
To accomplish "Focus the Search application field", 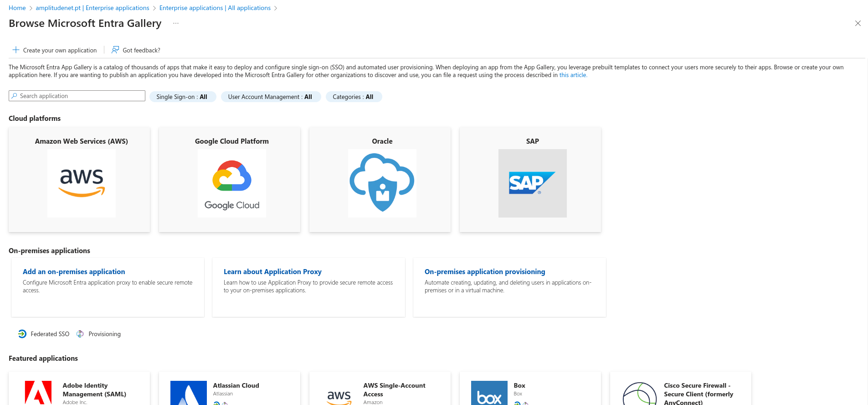I will pyautogui.click(x=77, y=96).
